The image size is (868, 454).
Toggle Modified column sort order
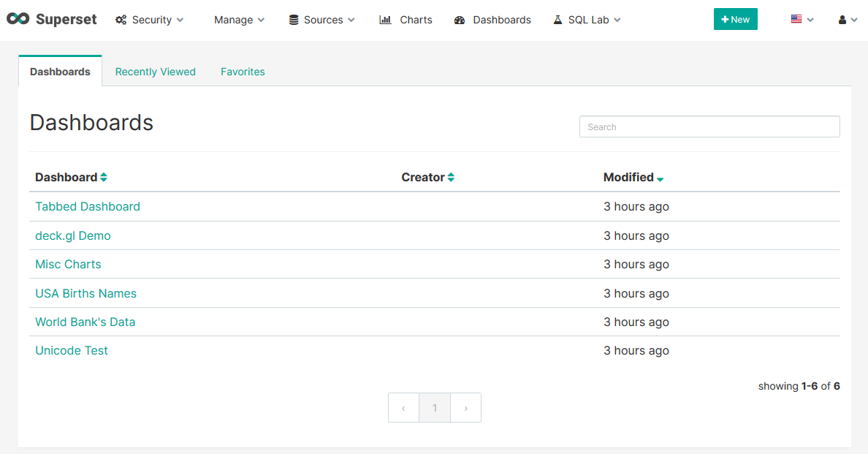[x=660, y=178]
